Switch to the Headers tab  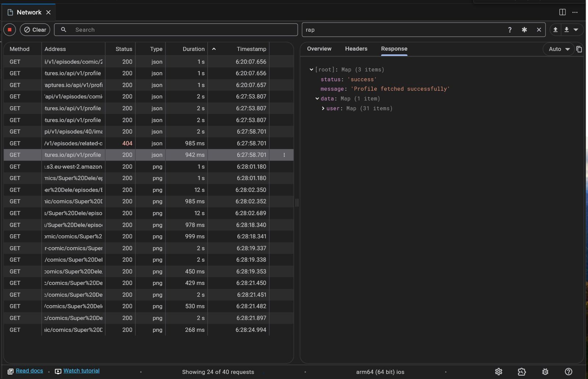(356, 49)
